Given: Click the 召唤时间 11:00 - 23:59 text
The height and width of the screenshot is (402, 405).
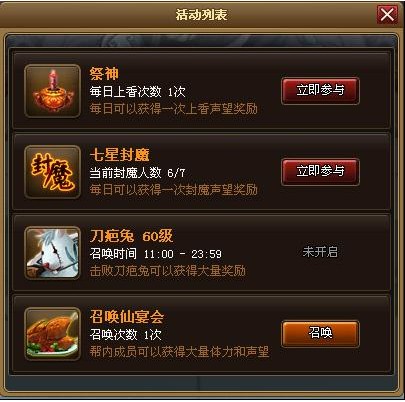Looking at the screenshot, I should 155,254.
